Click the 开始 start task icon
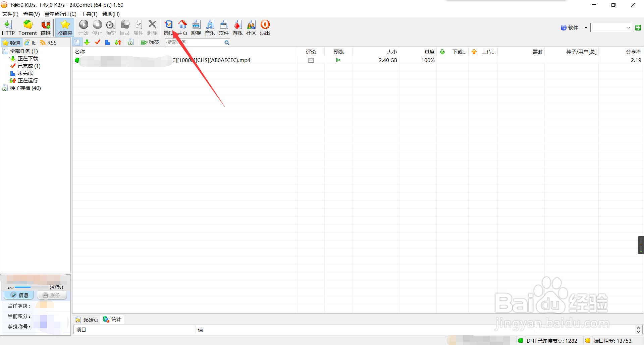644x345 pixels. [x=84, y=27]
